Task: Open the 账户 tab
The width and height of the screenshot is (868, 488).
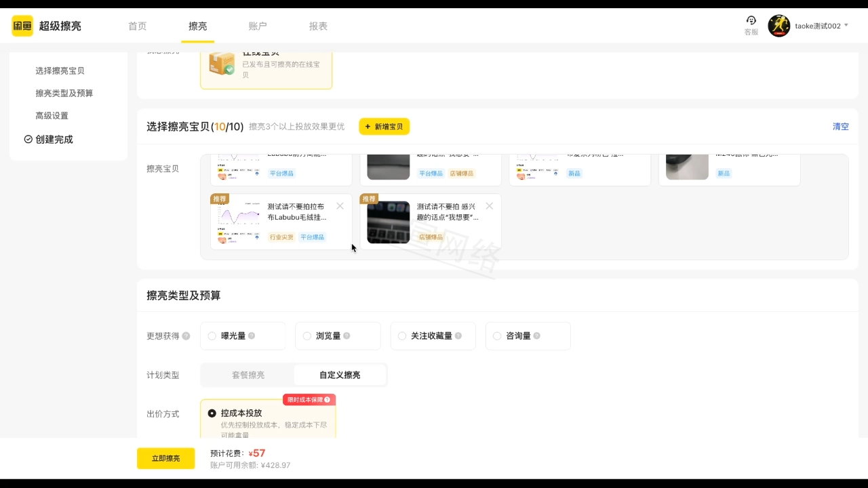Action: [x=258, y=26]
